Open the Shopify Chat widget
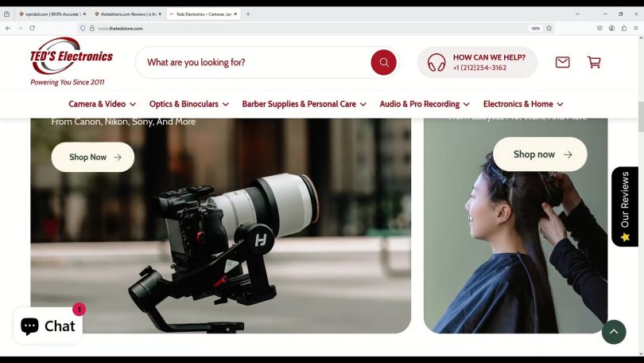644x363 pixels. pos(48,326)
